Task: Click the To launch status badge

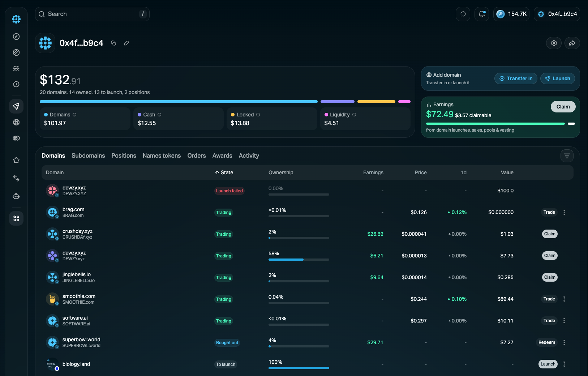Action: coord(226,364)
